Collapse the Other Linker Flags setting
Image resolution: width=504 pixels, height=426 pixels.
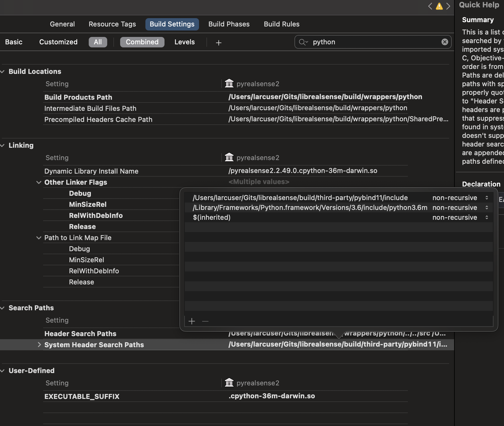(39, 182)
